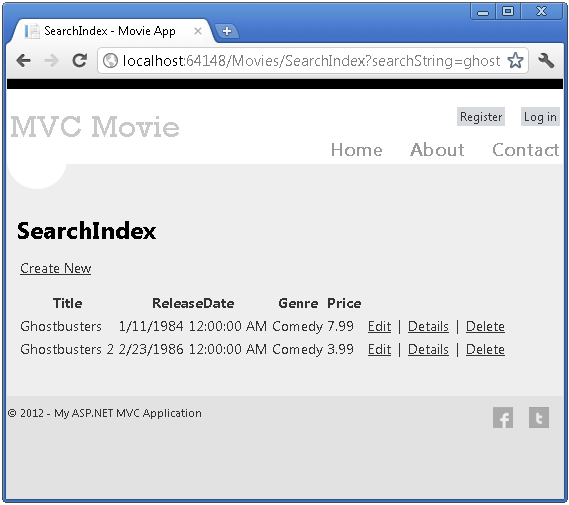Click the Genre column header

coord(298,303)
